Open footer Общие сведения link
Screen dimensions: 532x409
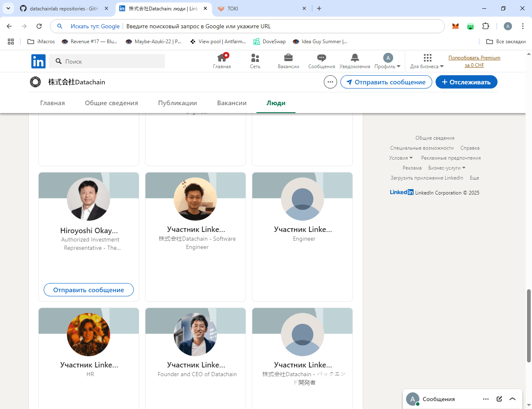point(435,138)
